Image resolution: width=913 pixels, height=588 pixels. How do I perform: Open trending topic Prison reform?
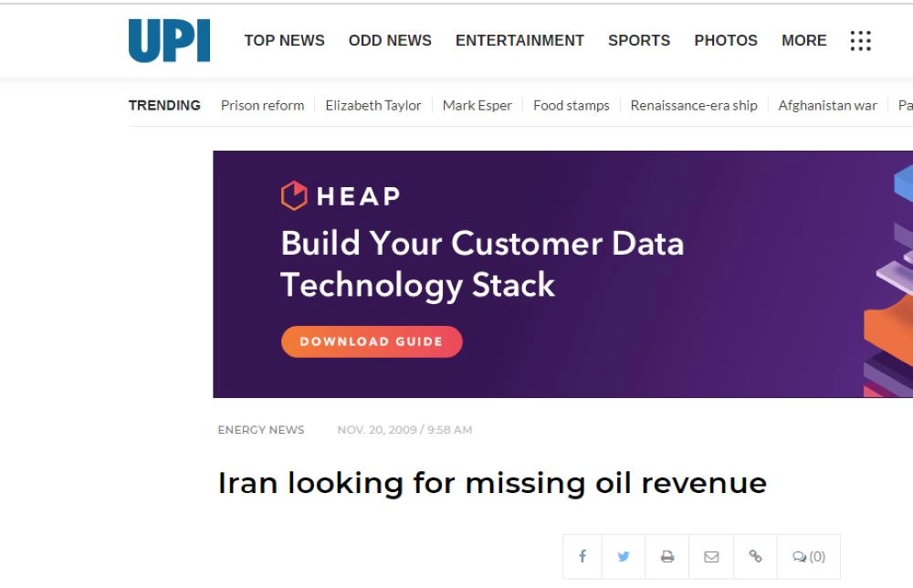(262, 105)
